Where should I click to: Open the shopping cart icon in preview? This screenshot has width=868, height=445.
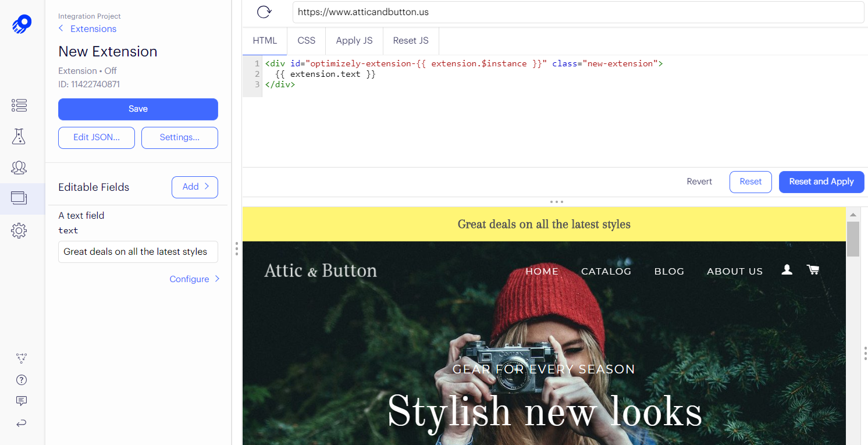point(813,269)
